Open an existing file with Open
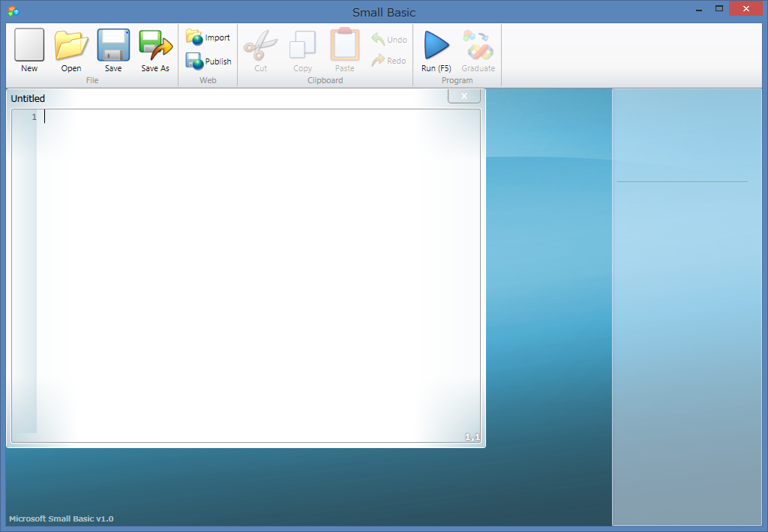768x532 pixels. pyautogui.click(x=71, y=50)
